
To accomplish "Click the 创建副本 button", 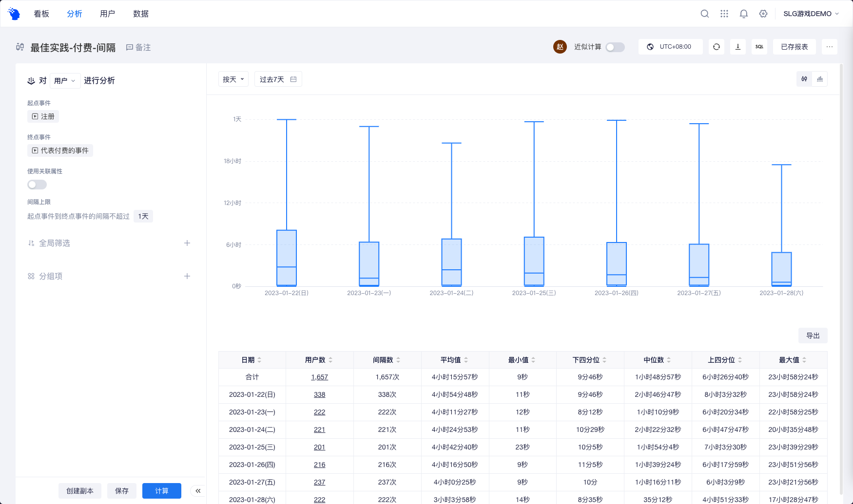I will pyautogui.click(x=80, y=491).
